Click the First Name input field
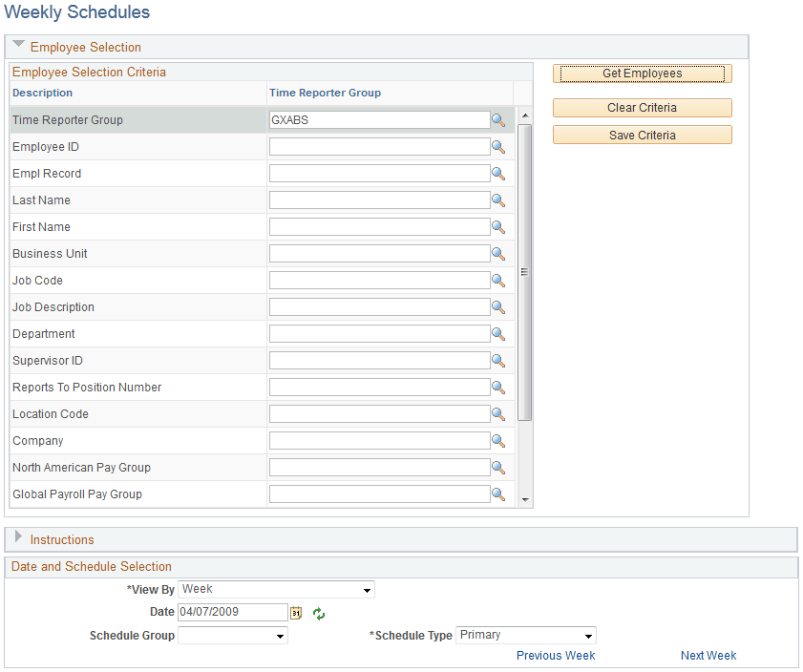This screenshot has height=672, width=803. pyautogui.click(x=379, y=227)
